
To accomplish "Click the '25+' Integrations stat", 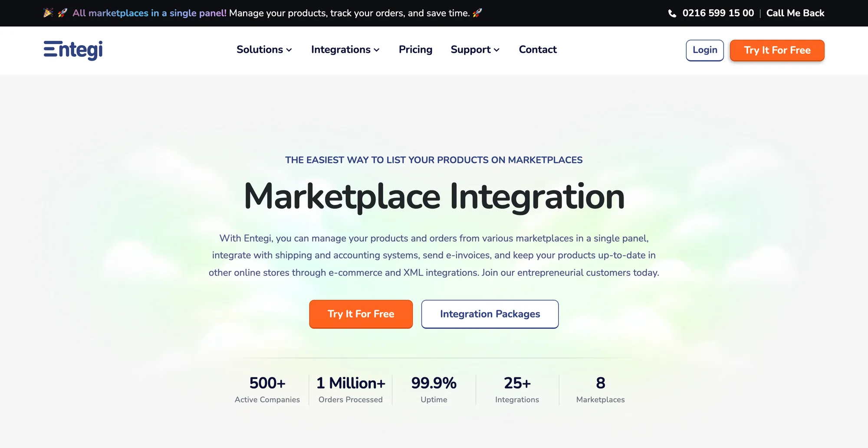I will click(x=517, y=389).
